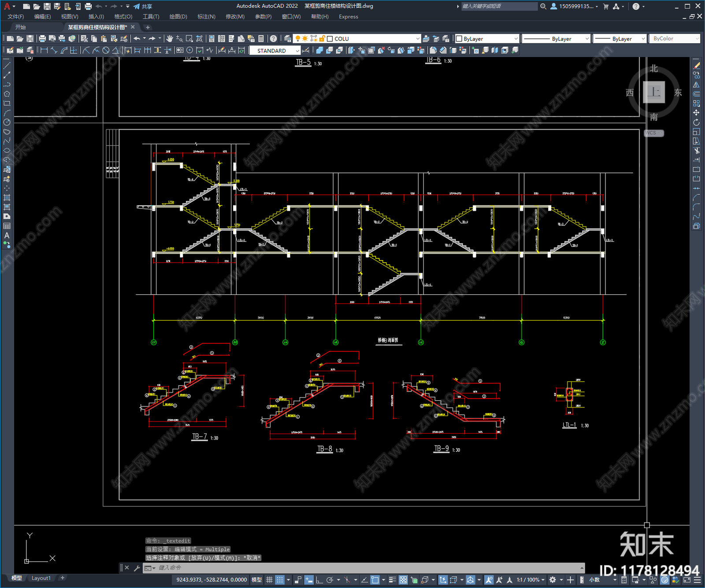
Task: Select the Rectangle draw tool
Action: click(7, 104)
